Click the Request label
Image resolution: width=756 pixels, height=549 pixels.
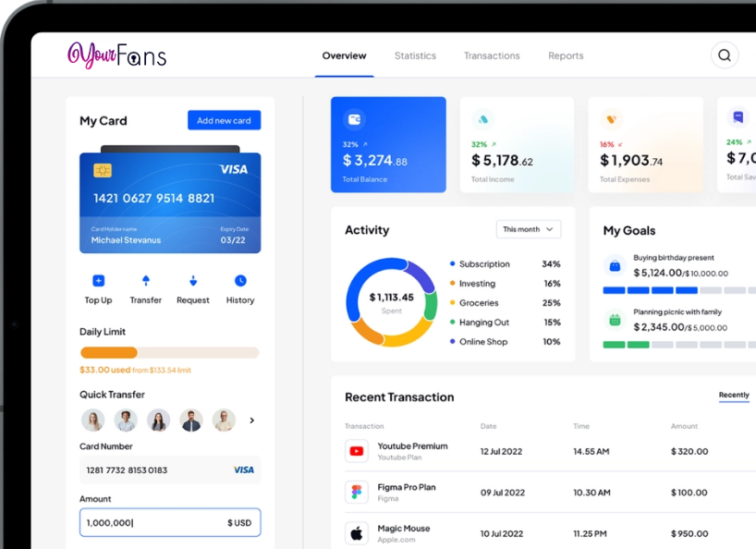(x=193, y=299)
